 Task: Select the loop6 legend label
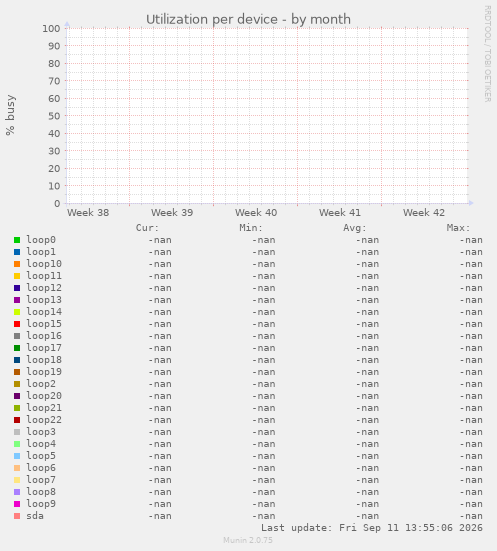(x=41, y=468)
